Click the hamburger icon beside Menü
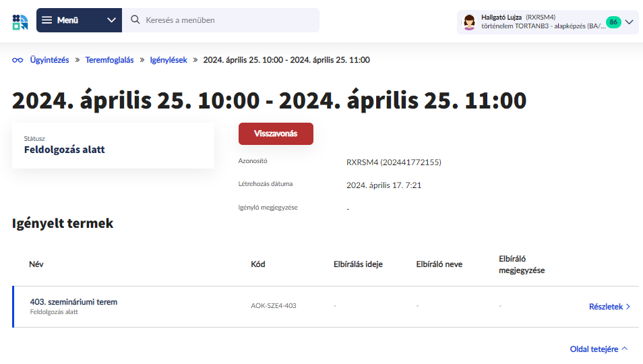 point(47,20)
